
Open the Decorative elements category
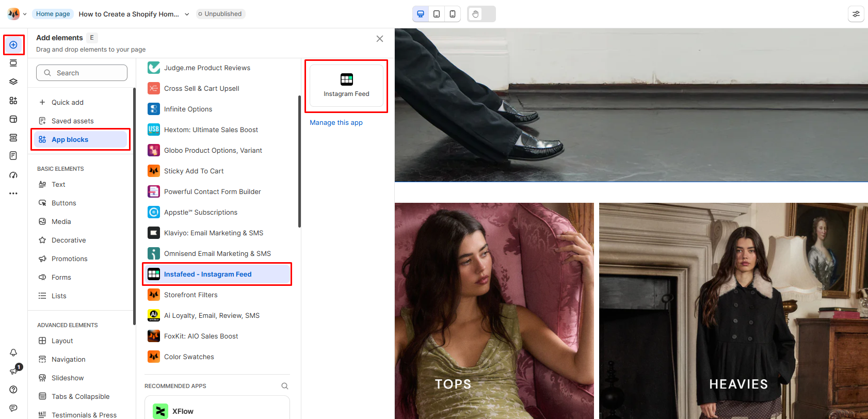(x=82, y=240)
